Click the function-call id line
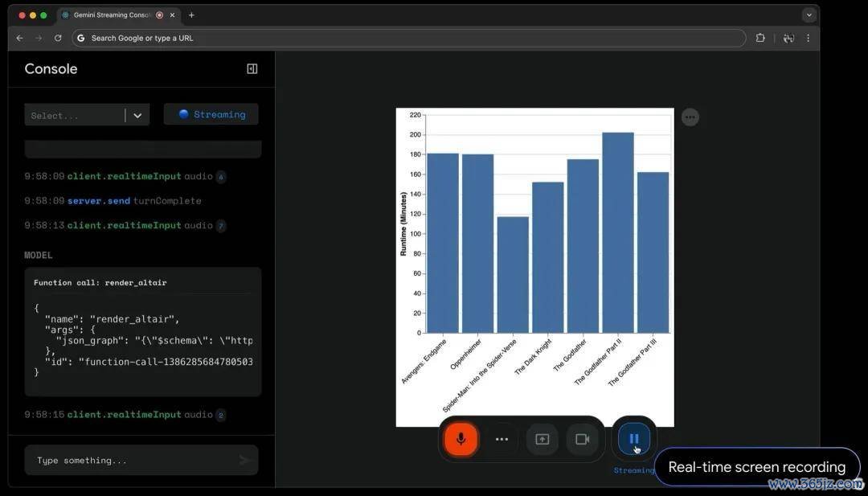The width and height of the screenshot is (868, 496). tap(149, 362)
